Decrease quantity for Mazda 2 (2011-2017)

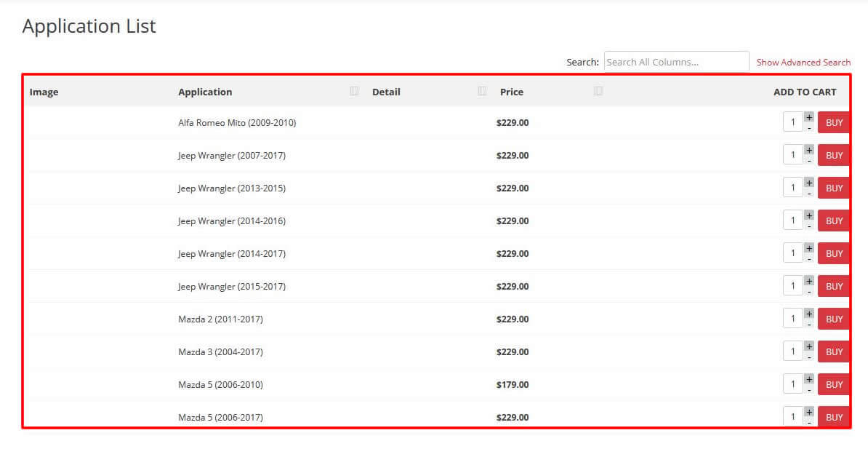tap(809, 325)
